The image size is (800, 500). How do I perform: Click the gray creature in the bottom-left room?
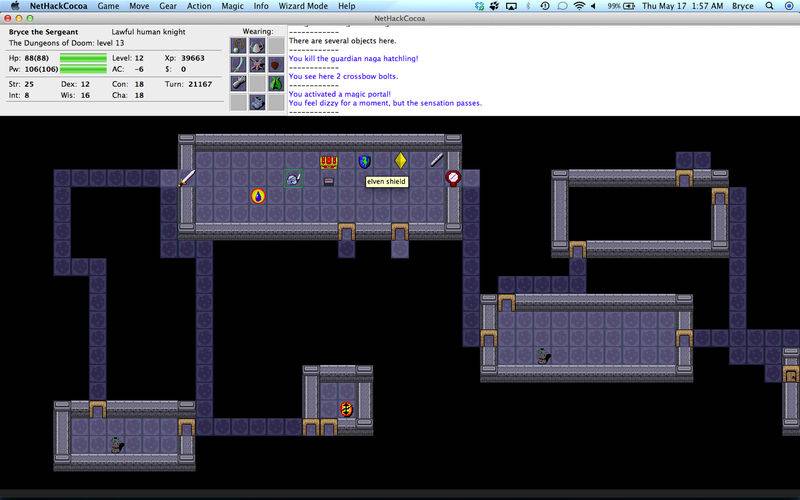[117, 444]
